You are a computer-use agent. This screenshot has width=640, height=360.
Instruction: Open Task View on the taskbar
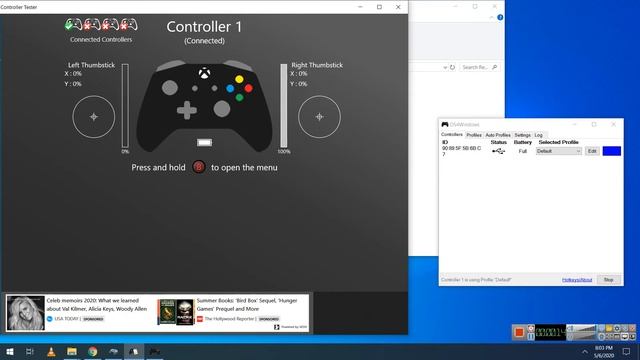(x=30, y=351)
